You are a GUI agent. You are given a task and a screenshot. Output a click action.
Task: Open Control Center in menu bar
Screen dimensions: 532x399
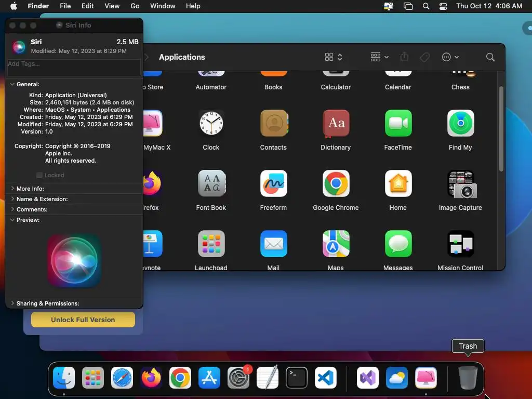coord(443,6)
